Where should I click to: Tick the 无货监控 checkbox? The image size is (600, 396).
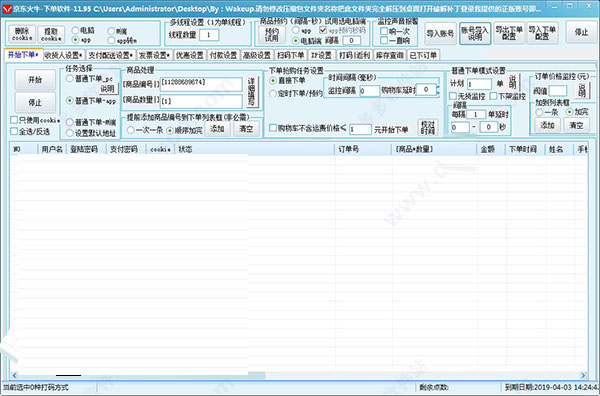(453, 96)
